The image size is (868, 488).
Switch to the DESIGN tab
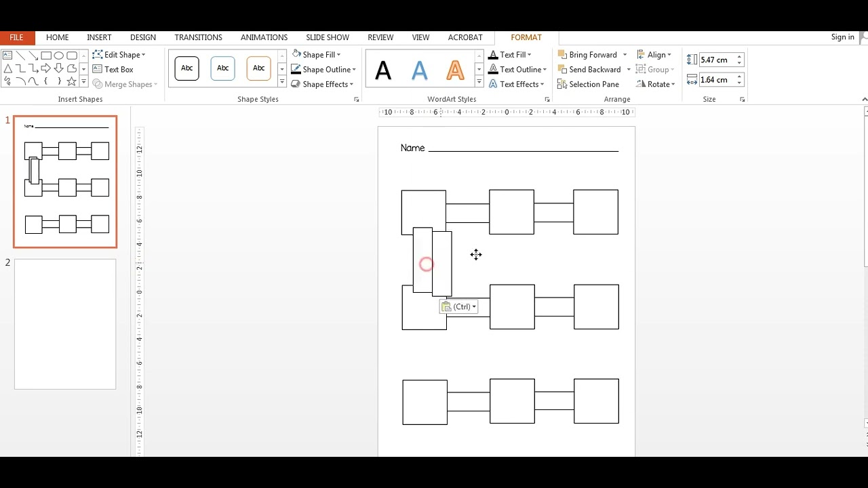[142, 37]
